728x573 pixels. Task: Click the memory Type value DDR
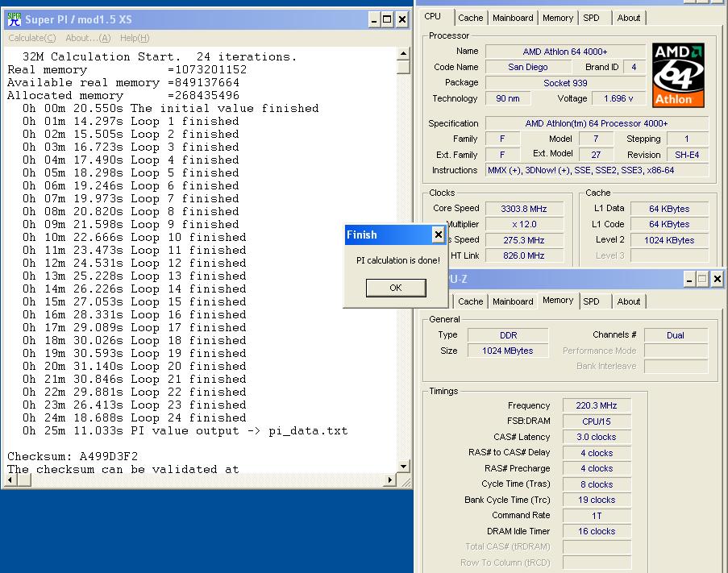(508, 335)
